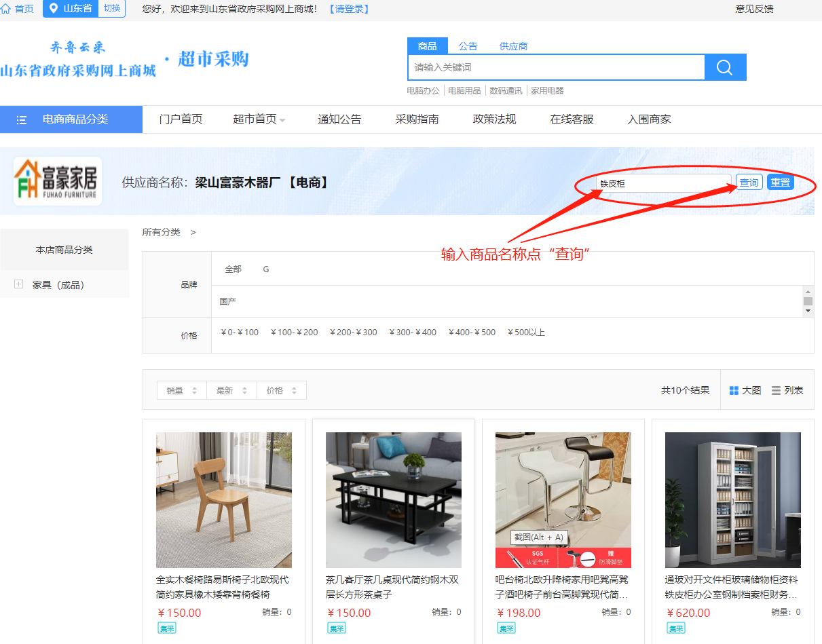
Task: Open the 电商商品分类 category menu
Action: pos(71,119)
